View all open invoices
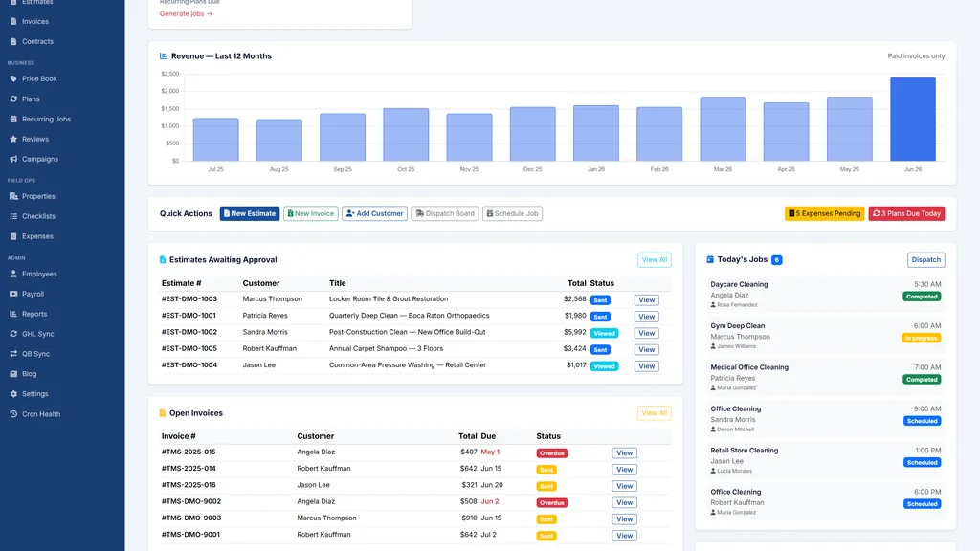The height and width of the screenshot is (551, 980). point(655,413)
